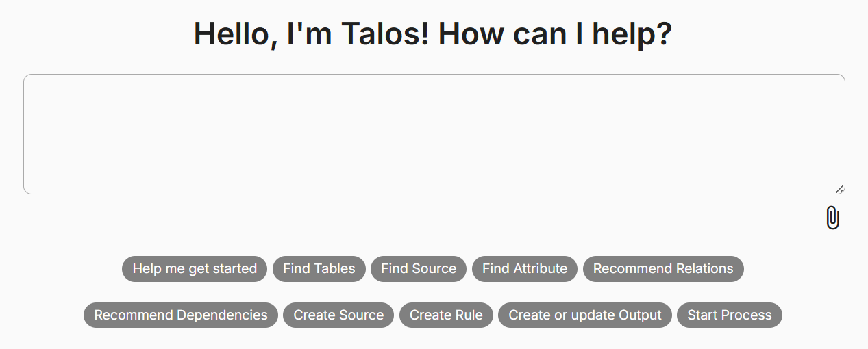
Task: Hit the Start Process button
Action: [x=730, y=315]
